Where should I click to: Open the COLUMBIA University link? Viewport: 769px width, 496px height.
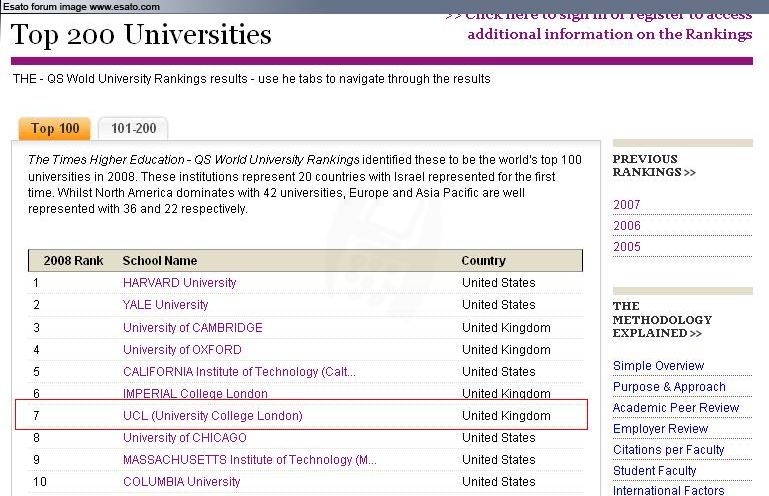181,482
